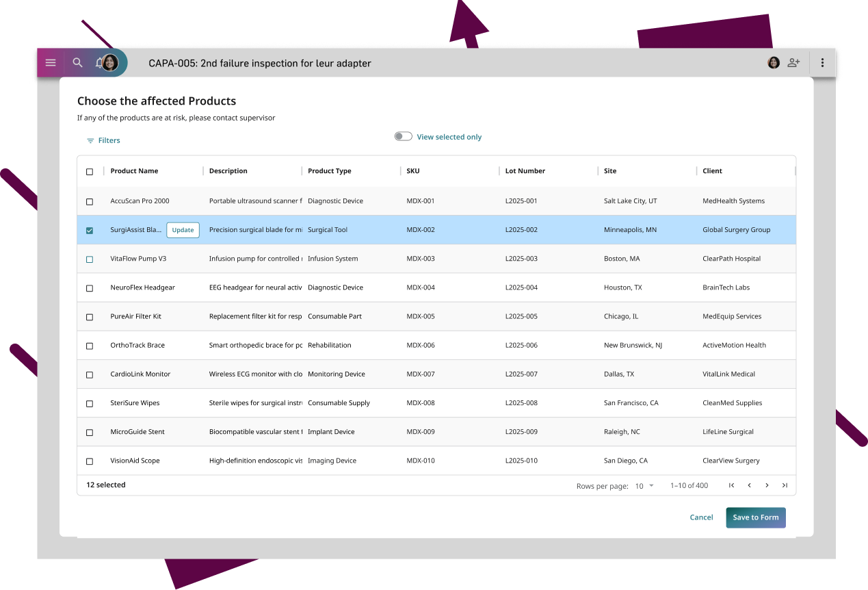
Task: Open the Rows per page dropdown
Action: click(x=644, y=486)
